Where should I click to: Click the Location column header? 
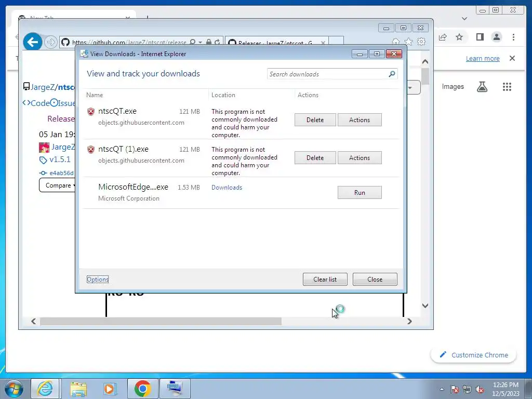223,95
